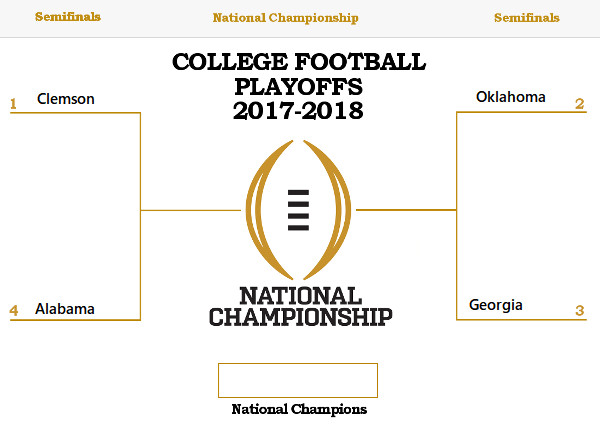The image size is (600, 432).
Task: Select Alabama team name
Action: click(x=65, y=308)
